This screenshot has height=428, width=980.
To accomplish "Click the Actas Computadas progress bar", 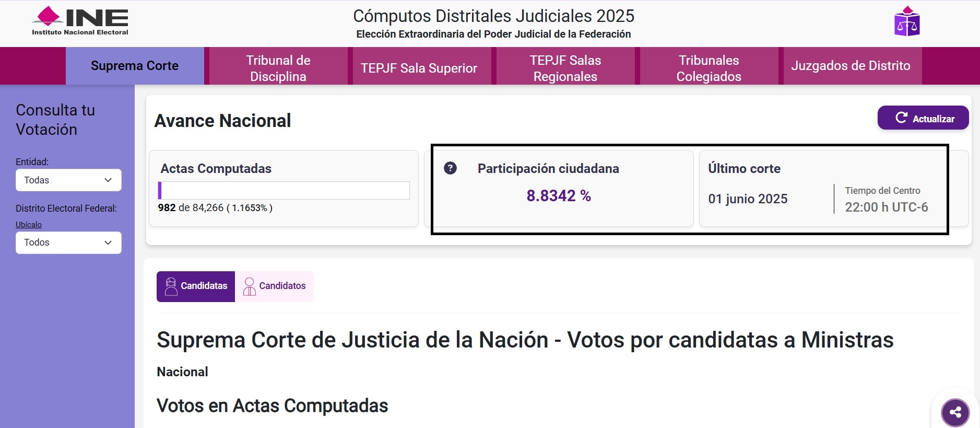I will coord(284,190).
